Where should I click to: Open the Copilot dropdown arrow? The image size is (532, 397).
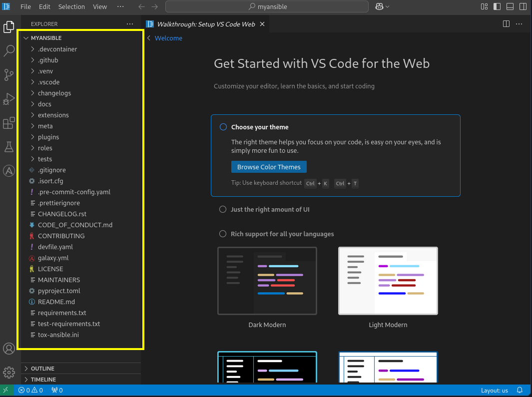pyautogui.click(x=388, y=6)
